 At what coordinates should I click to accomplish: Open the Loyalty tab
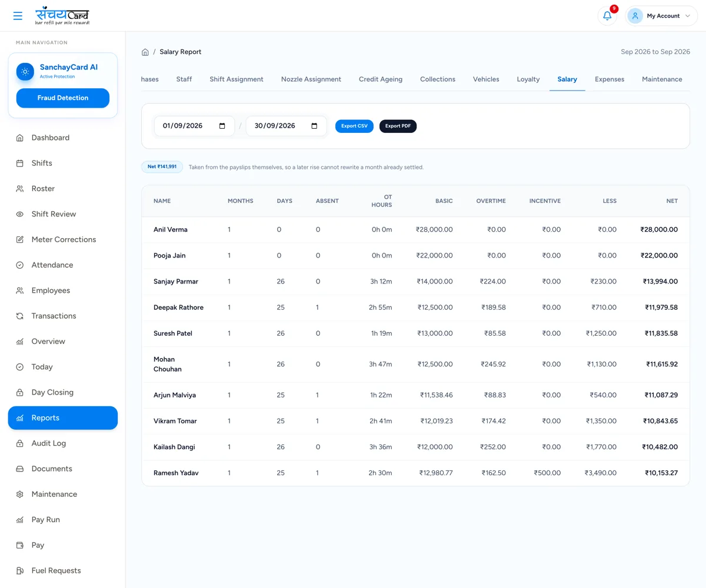click(528, 79)
